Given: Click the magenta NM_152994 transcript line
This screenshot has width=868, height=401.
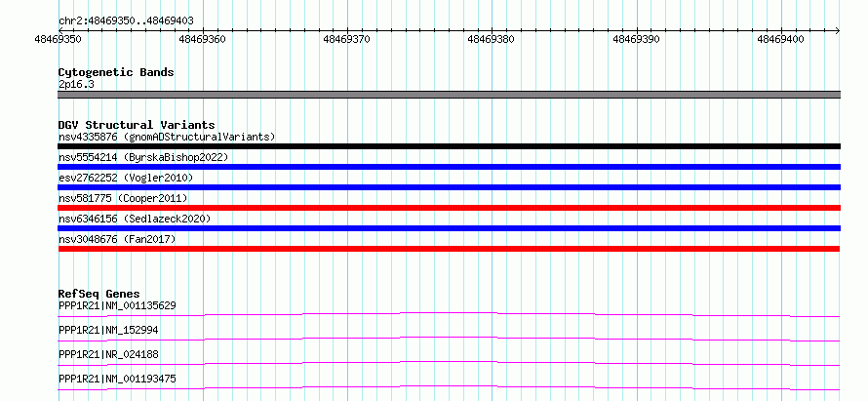Looking at the screenshot, I should [449, 339].
